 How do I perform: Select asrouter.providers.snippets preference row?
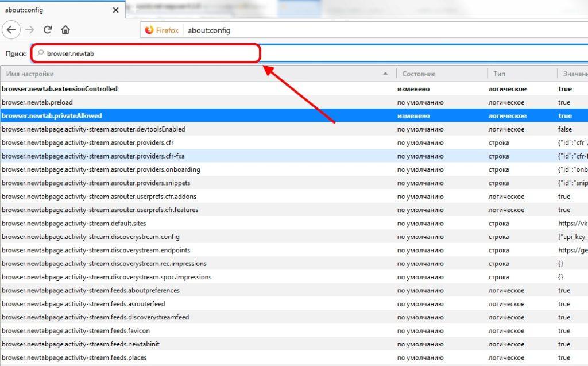click(x=294, y=183)
